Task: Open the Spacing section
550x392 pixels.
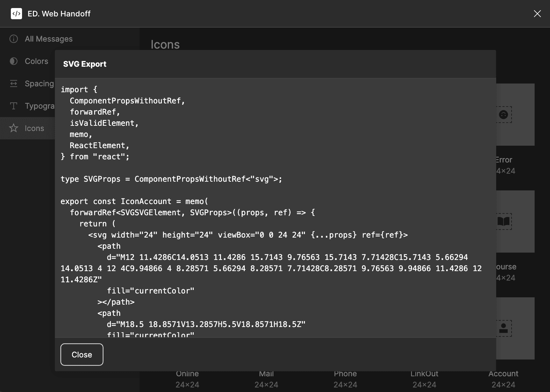Action: [39, 84]
